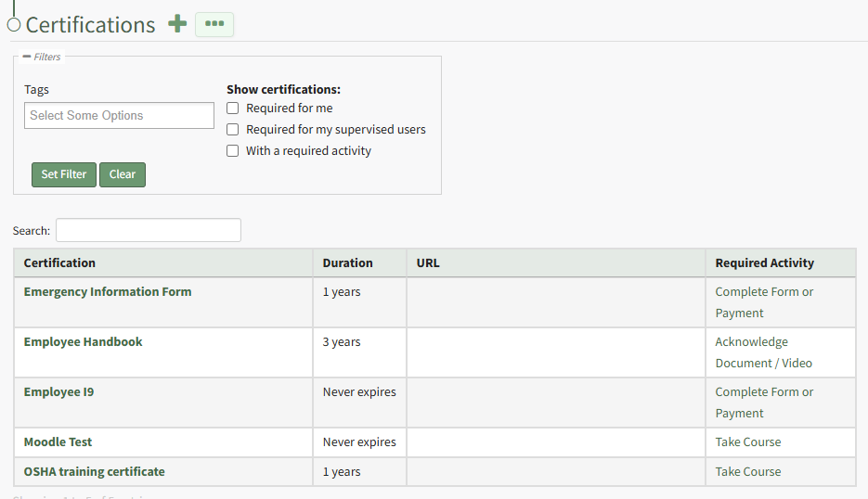Open the Tags select options dropdown

click(119, 116)
